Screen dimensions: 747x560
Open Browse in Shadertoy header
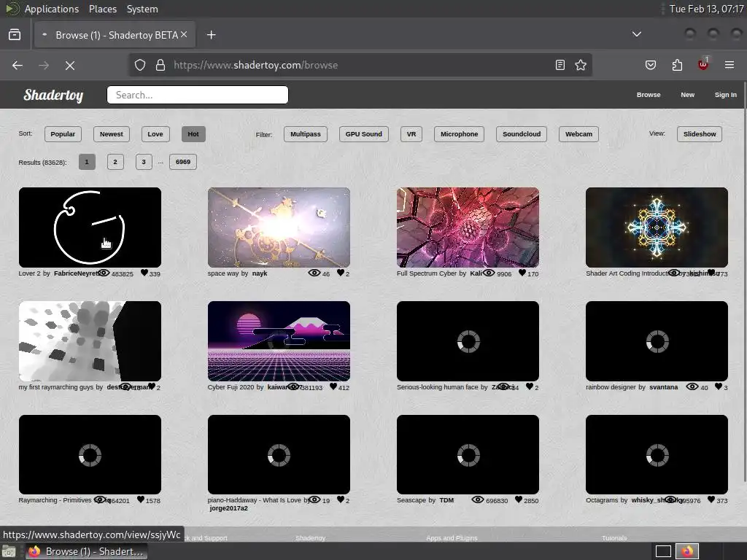coord(649,95)
